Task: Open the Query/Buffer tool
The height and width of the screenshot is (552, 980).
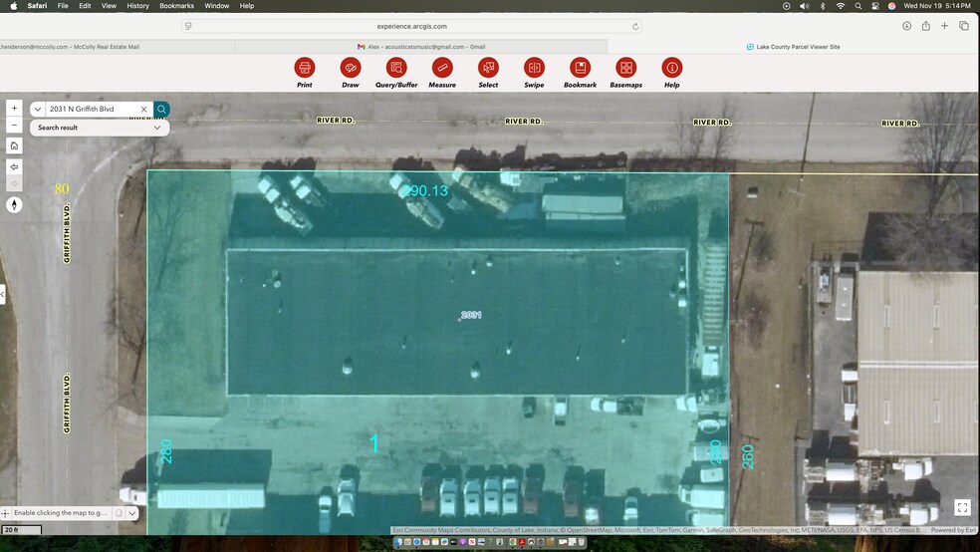Action: tap(396, 68)
